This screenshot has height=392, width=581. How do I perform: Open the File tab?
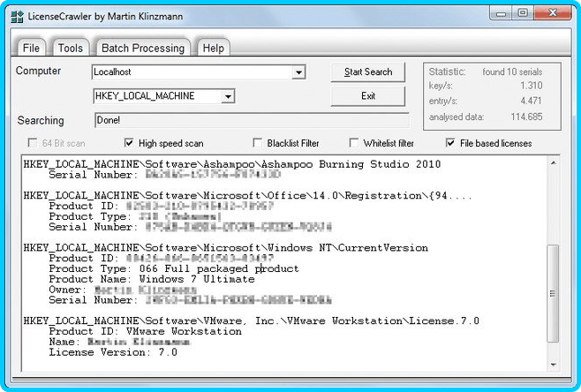(x=31, y=49)
